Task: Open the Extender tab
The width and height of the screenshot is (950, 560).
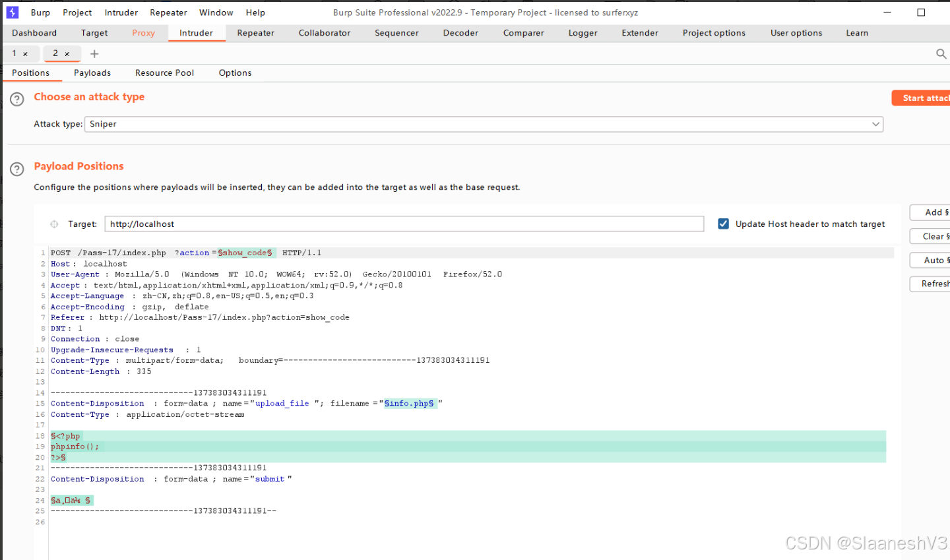Action: (x=640, y=33)
